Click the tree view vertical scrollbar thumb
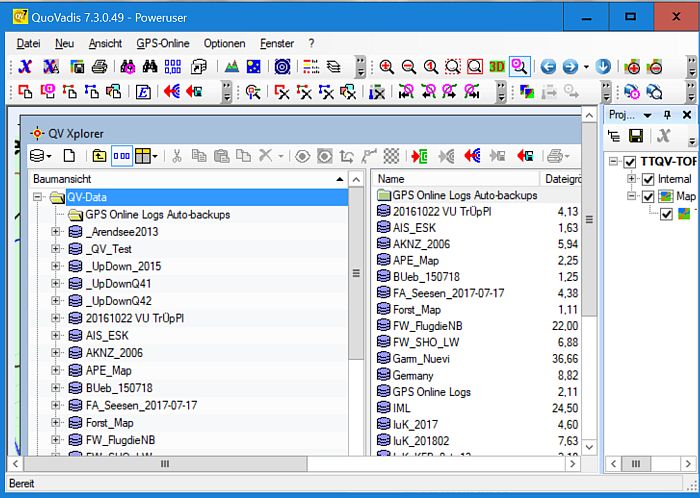700x498 pixels. tap(356, 273)
